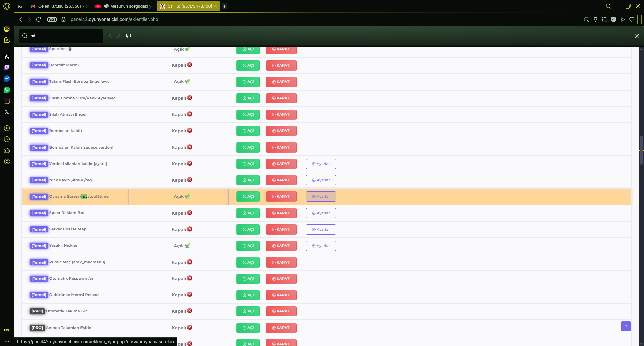Click the scroll-to-top arrow button
Image resolution: width=644 pixels, height=346 pixels.
626,326
